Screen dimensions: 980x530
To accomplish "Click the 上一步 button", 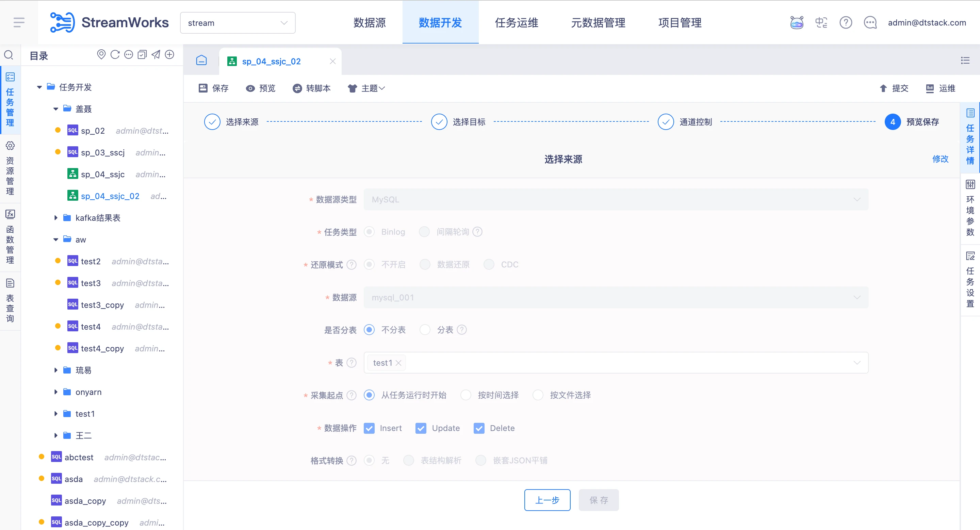I will click(x=547, y=500).
